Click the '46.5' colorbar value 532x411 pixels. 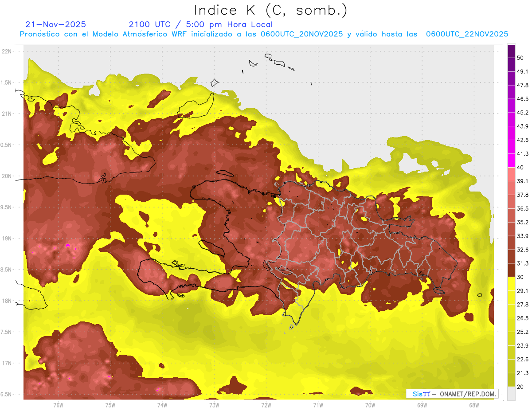click(523, 99)
